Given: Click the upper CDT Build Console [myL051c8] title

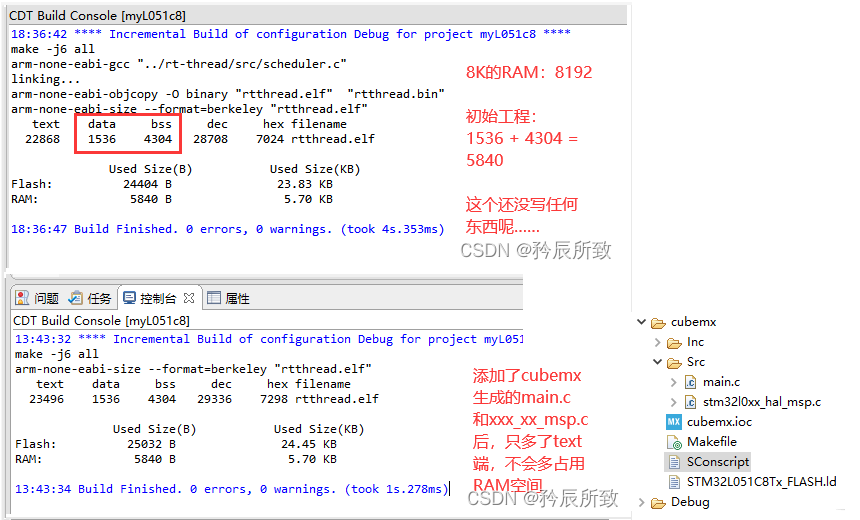Looking at the screenshot, I should click(x=97, y=16).
